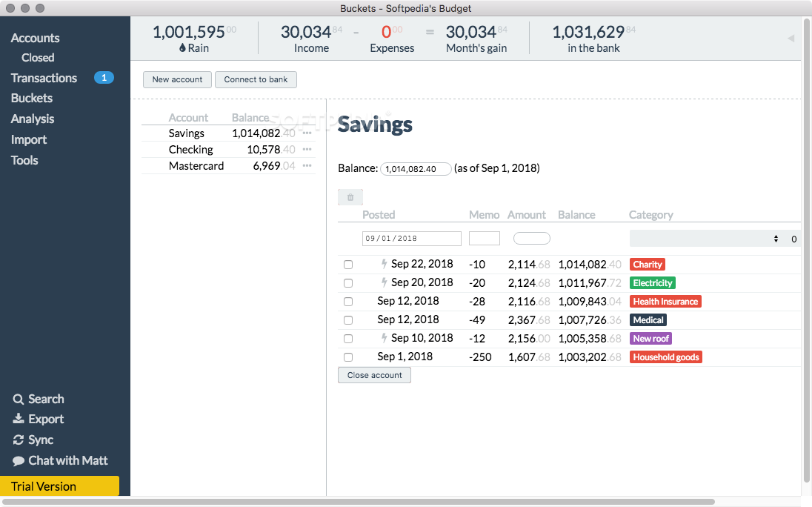
Task: Check the Sep 1, 2018 Household goods checkbox
Action: [x=348, y=357]
